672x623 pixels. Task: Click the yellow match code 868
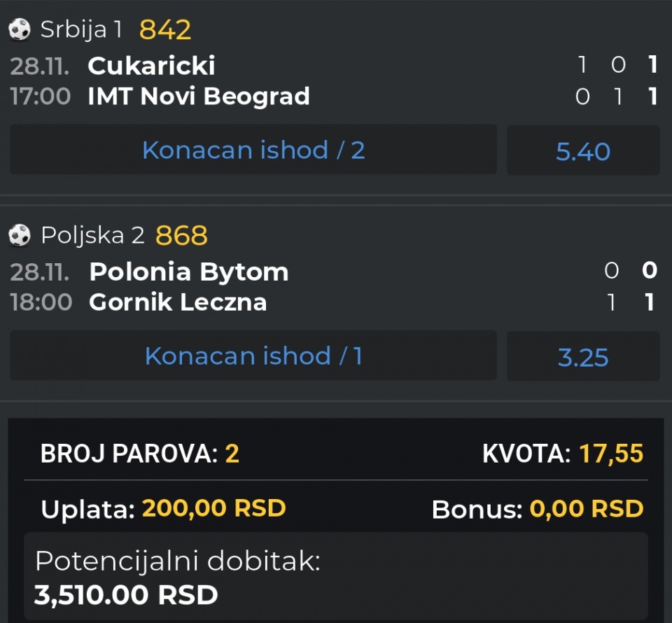181,236
